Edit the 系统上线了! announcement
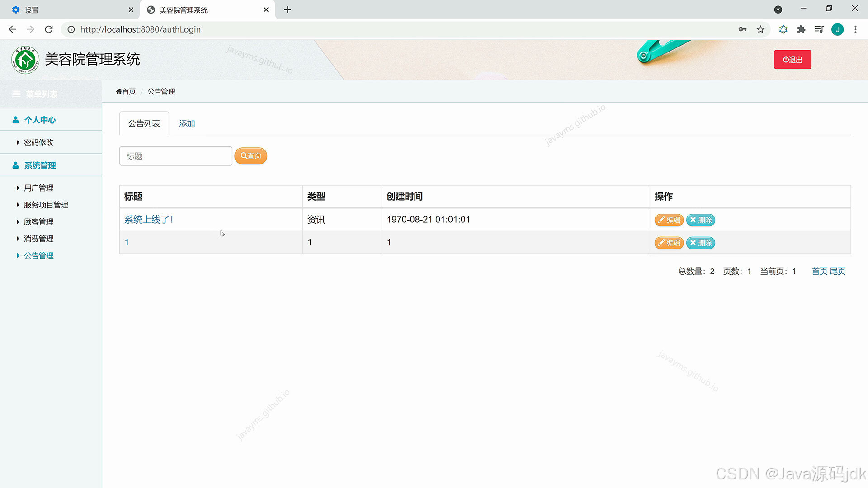This screenshot has width=868, height=488. (669, 220)
